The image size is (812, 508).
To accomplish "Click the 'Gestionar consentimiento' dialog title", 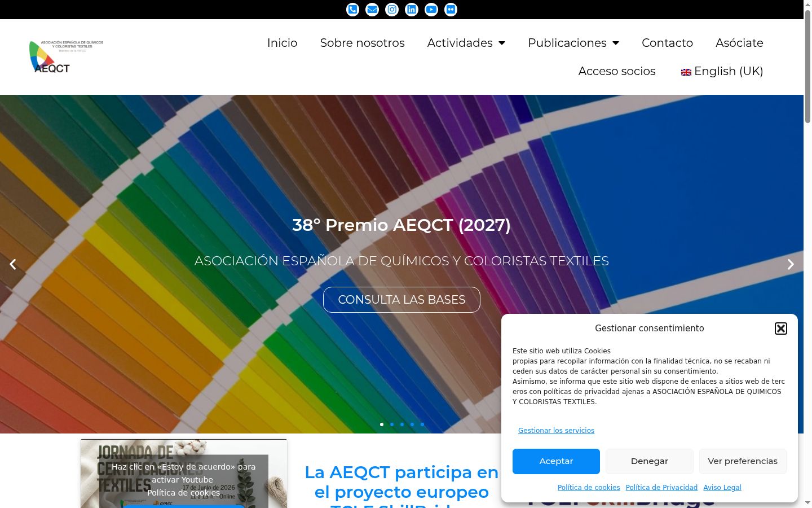I will (x=650, y=329).
